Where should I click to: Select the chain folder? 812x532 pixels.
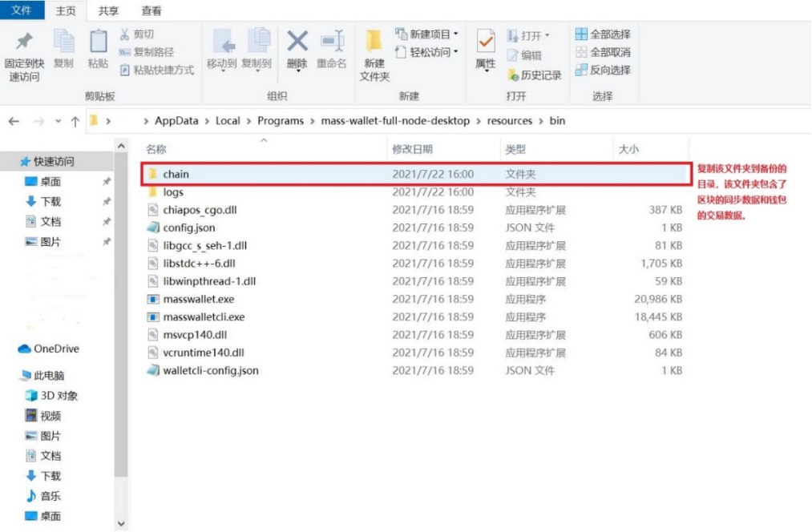176,174
